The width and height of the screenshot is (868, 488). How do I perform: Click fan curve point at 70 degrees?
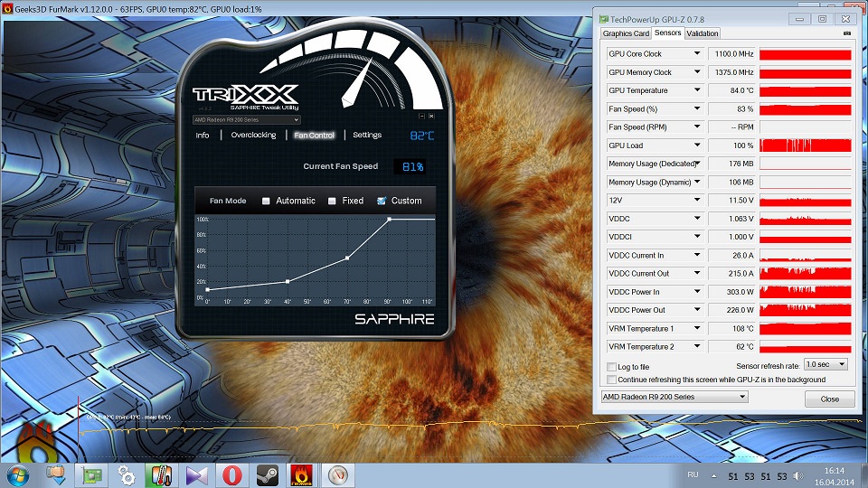tap(347, 258)
